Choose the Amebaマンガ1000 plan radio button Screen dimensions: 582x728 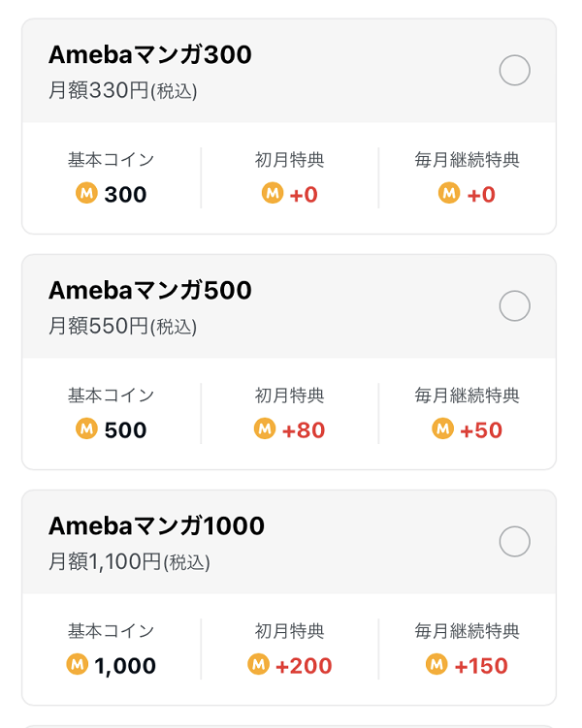tap(515, 541)
